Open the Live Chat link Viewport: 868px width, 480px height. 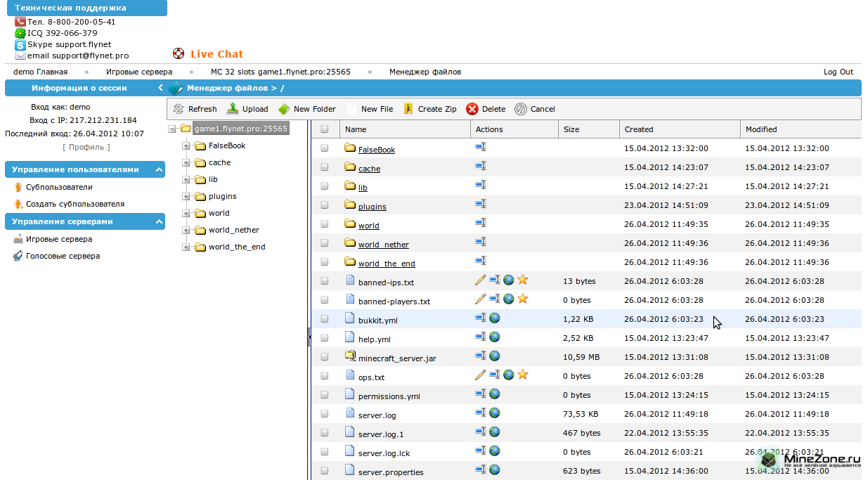tap(216, 54)
